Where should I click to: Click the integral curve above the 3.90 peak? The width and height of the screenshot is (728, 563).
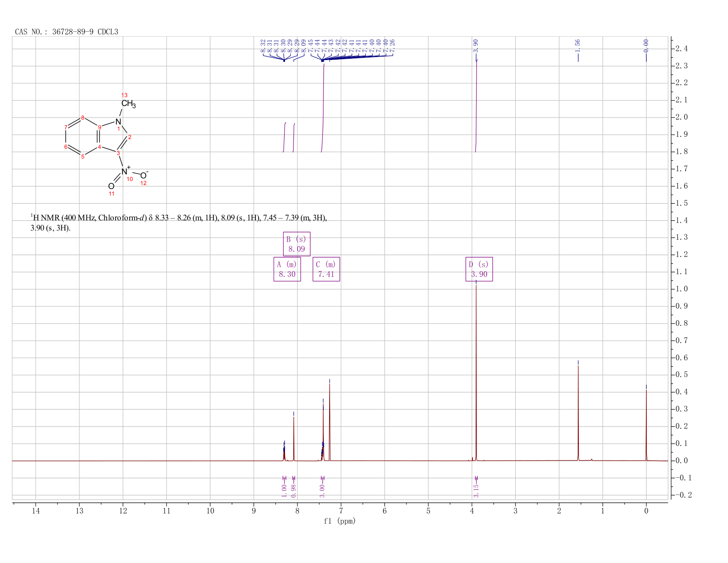[x=477, y=106]
